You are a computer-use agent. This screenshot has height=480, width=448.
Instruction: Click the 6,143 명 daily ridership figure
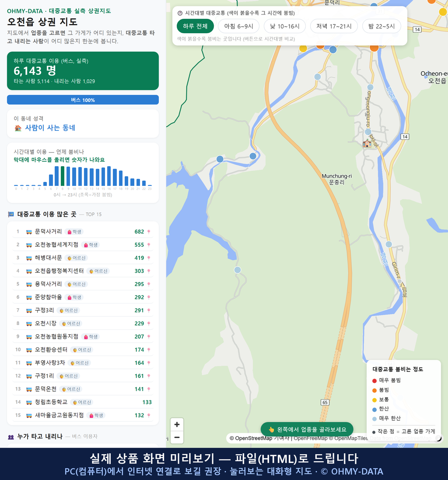35,71
